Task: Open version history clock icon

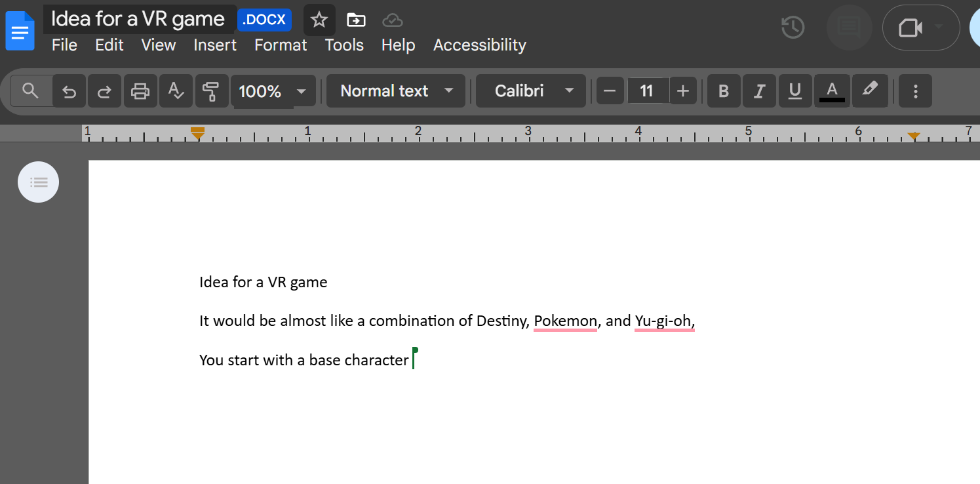Action: pyautogui.click(x=793, y=28)
